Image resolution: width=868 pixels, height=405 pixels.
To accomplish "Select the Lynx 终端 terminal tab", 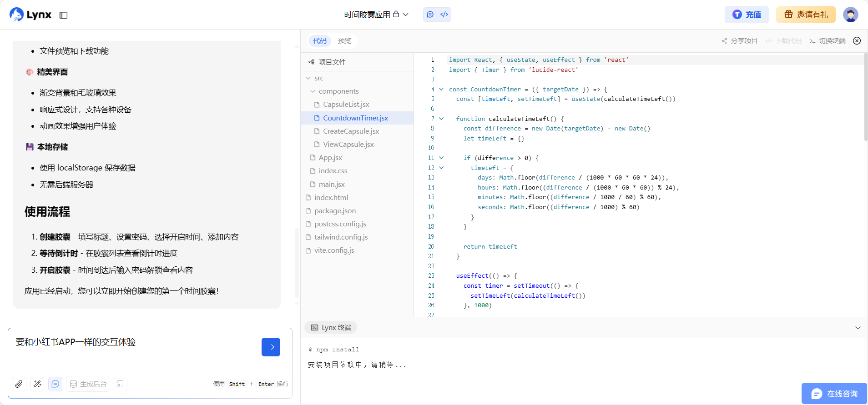I will [x=331, y=327].
